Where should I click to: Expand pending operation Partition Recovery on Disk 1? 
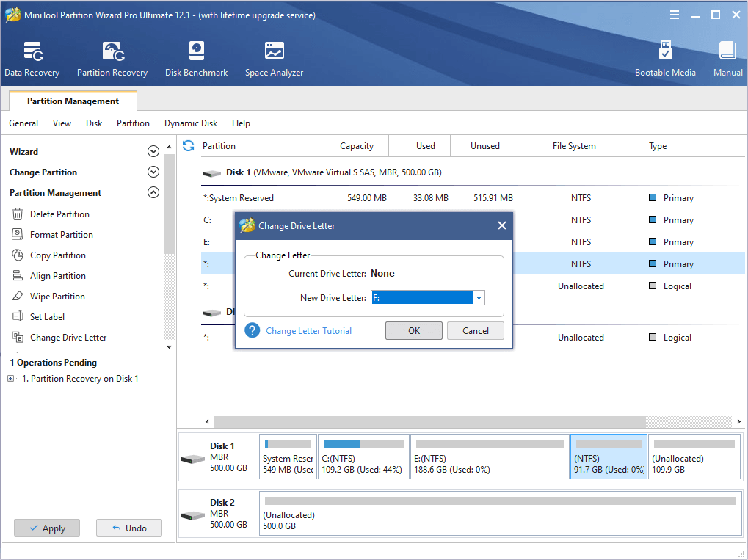(11, 379)
